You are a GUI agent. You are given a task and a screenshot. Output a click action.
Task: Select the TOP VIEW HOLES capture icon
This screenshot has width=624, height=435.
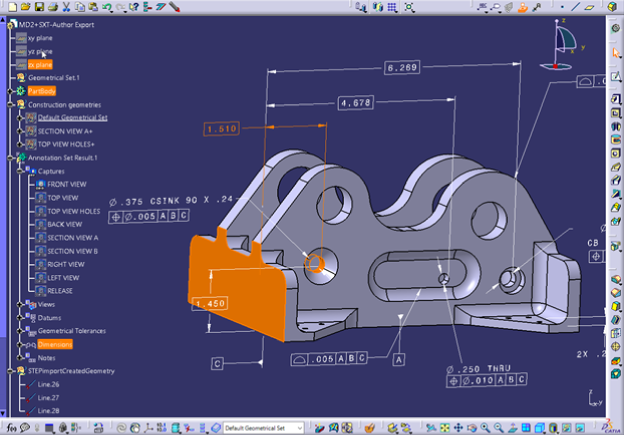(x=40, y=211)
